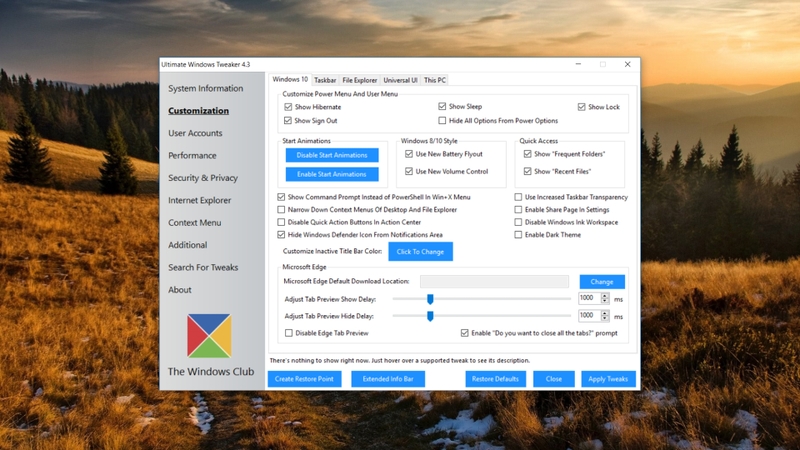Click Apply Tweaks button

(608, 379)
